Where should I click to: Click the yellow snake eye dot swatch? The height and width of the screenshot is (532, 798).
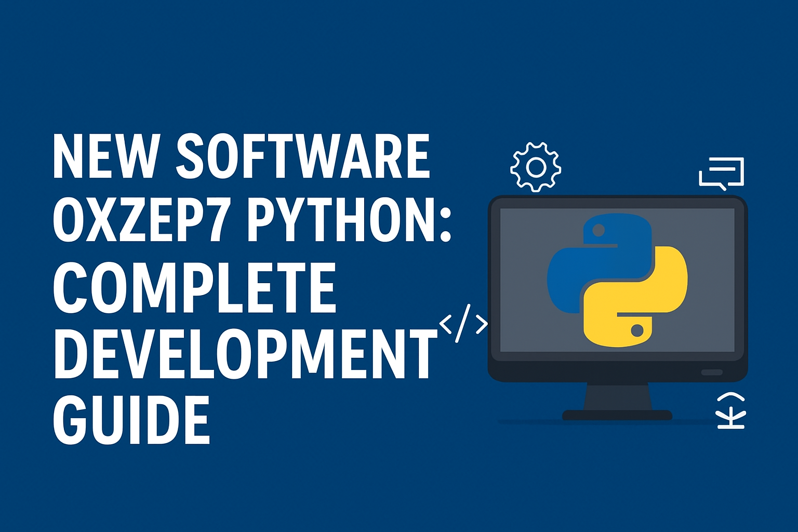pos(637,331)
